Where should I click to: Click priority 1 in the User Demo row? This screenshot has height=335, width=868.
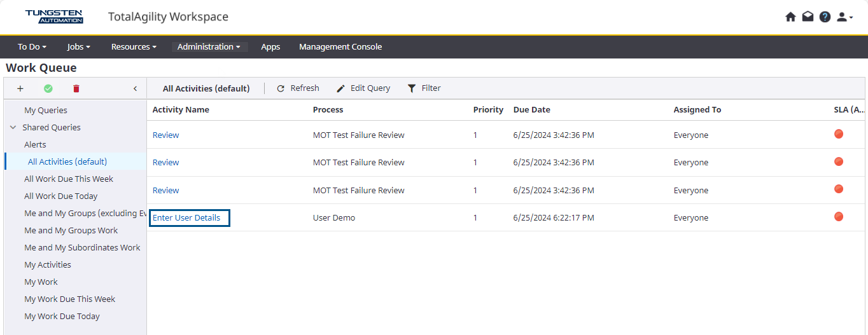click(x=475, y=217)
